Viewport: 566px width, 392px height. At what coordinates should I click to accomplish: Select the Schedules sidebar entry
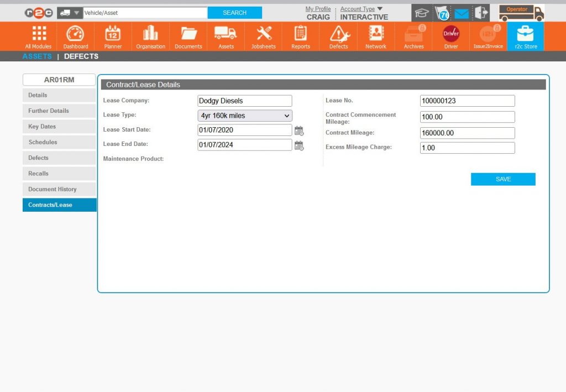[59, 142]
